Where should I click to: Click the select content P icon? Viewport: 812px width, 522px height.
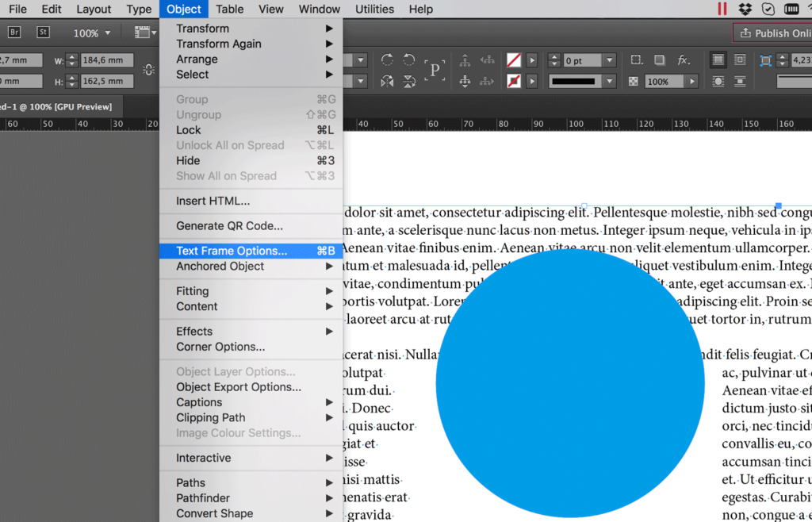pyautogui.click(x=434, y=68)
